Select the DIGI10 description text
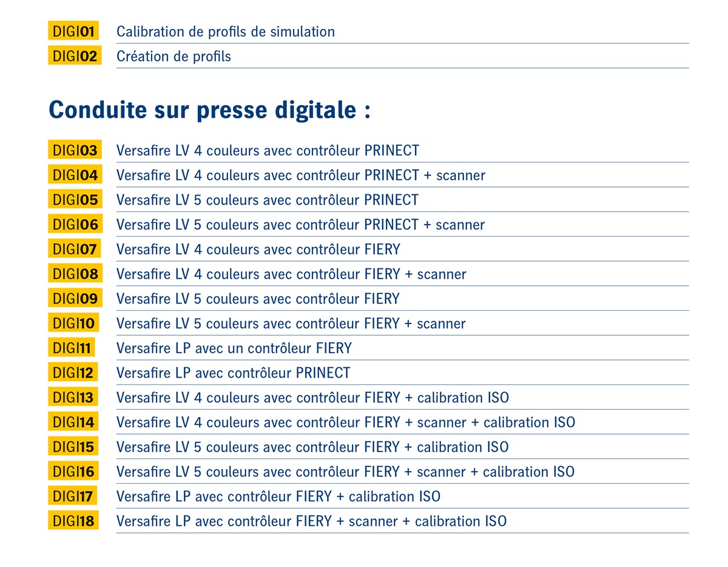The image size is (728, 567). (x=291, y=324)
